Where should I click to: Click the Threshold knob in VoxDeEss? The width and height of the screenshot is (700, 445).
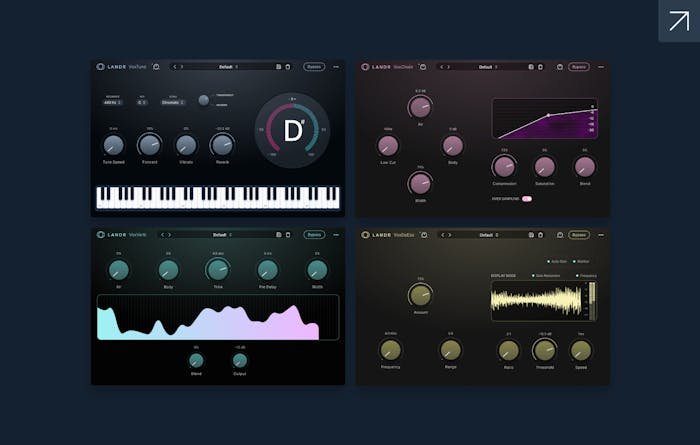pyautogui.click(x=545, y=351)
